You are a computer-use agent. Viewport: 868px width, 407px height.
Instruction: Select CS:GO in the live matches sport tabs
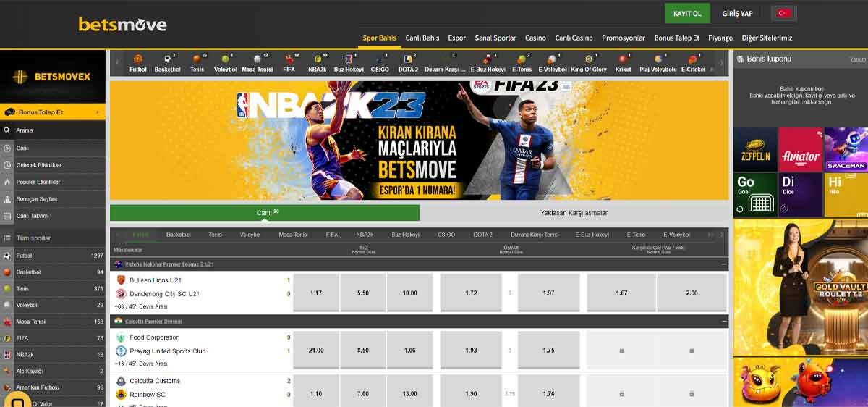(x=446, y=235)
